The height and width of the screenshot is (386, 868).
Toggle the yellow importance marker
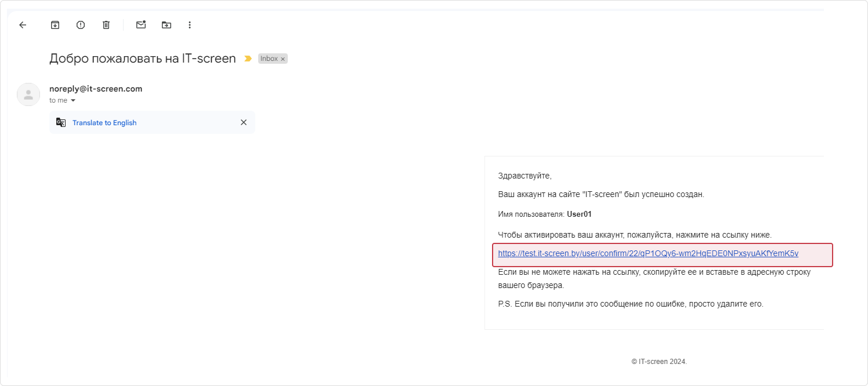point(248,59)
